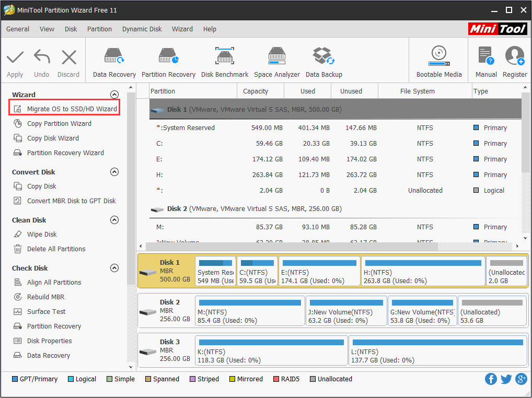The height and width of the screenshot is (398, 532).
Task: Launch the Copy Partition Wizard
Action: [x=52, y=123]
